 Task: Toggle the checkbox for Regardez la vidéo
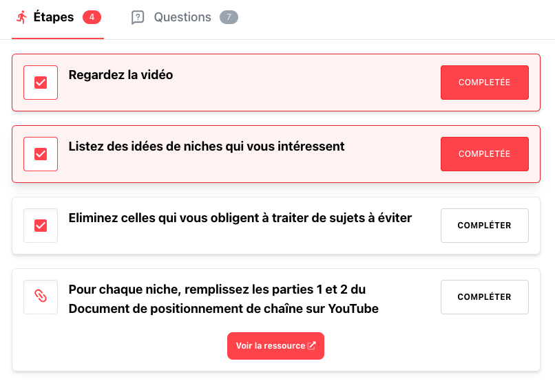click(41, 83)
